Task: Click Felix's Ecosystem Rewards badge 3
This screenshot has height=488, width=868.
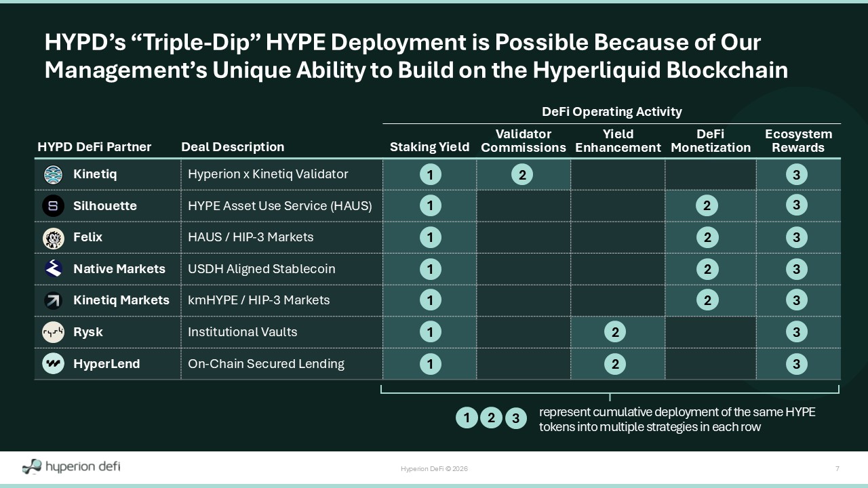Action: click(x=797, y=237)
